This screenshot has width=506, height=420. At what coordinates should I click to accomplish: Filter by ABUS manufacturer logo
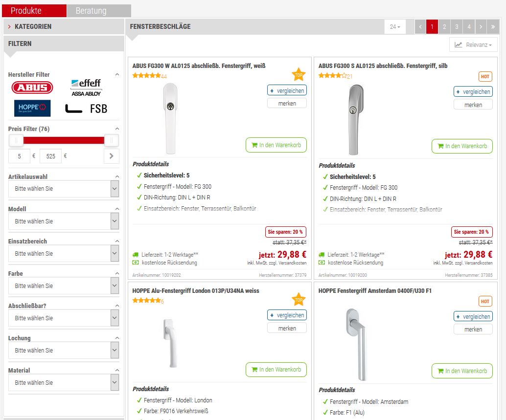tap(32, 88)
